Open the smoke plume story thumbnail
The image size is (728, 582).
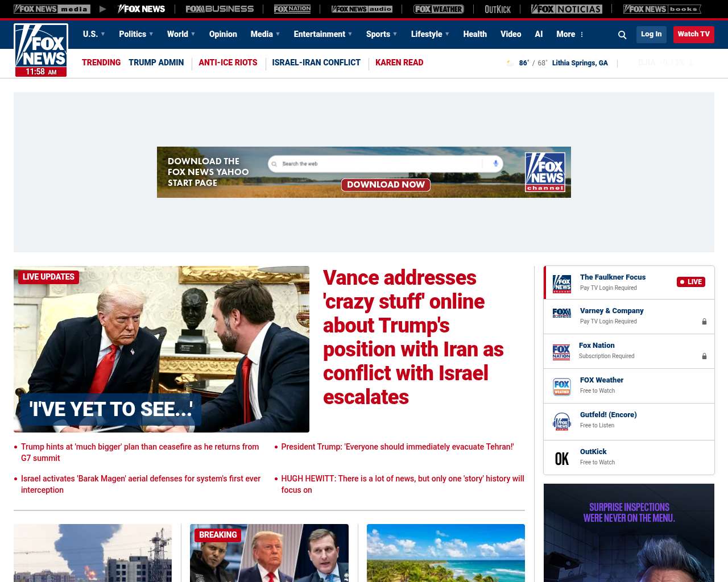point(93,553)
